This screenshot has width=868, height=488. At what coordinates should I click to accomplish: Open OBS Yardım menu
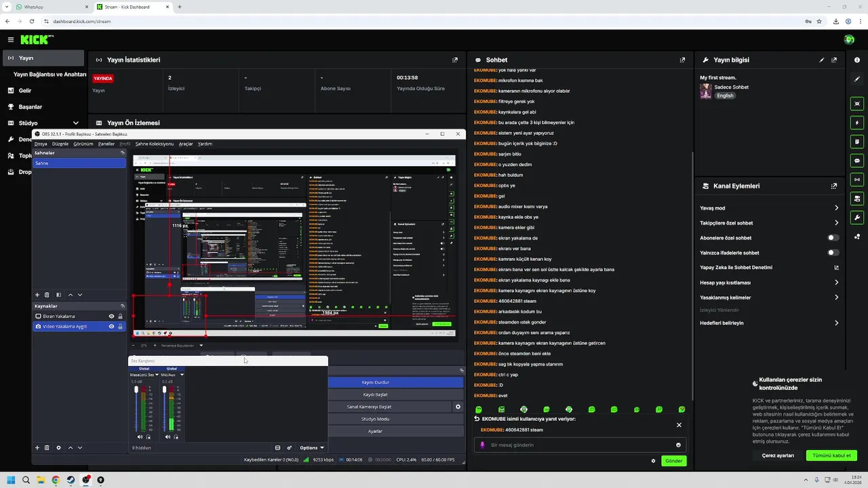205,144
